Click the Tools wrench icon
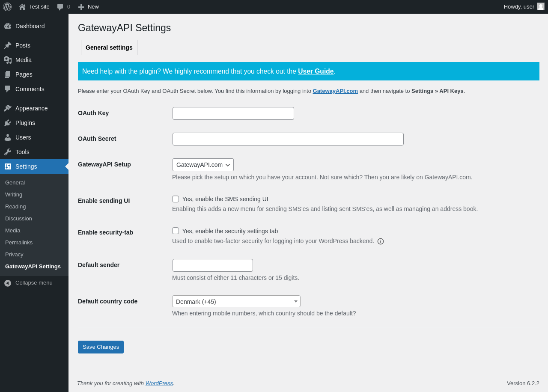 tap(8, 152)
